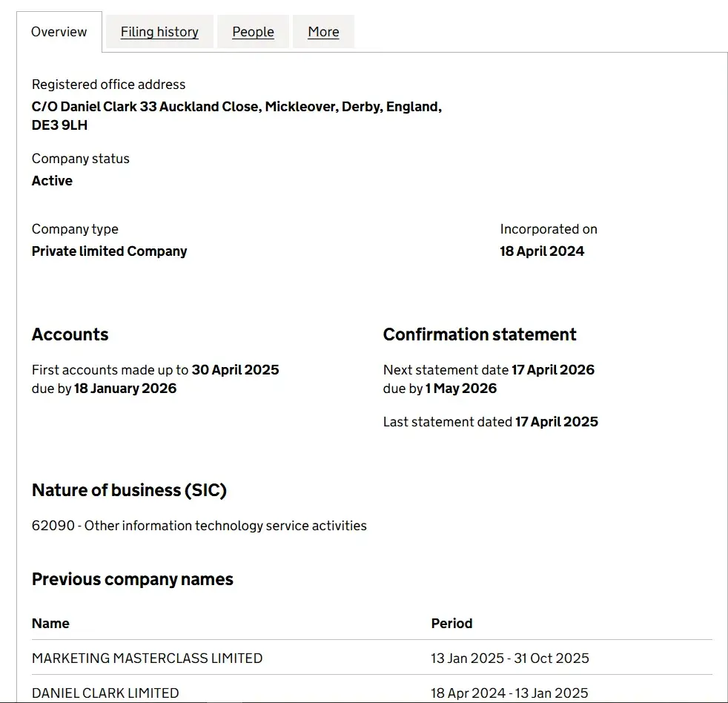Click last statement date 17 April 2025
The width and height of the screenshot is (728, 703).
pyautogui.click(x=557, y=422)
